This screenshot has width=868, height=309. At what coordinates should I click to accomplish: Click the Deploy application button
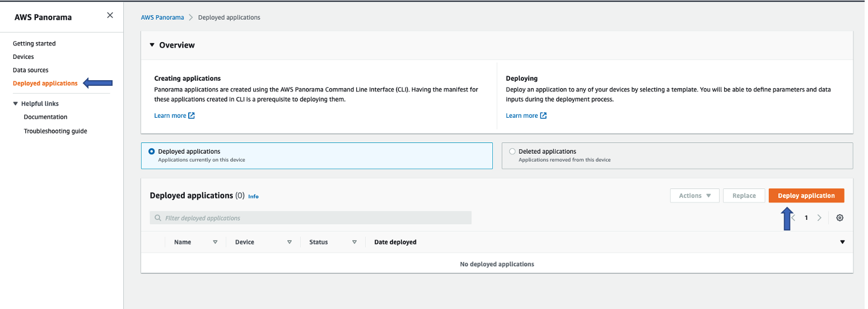pos(806,196)
